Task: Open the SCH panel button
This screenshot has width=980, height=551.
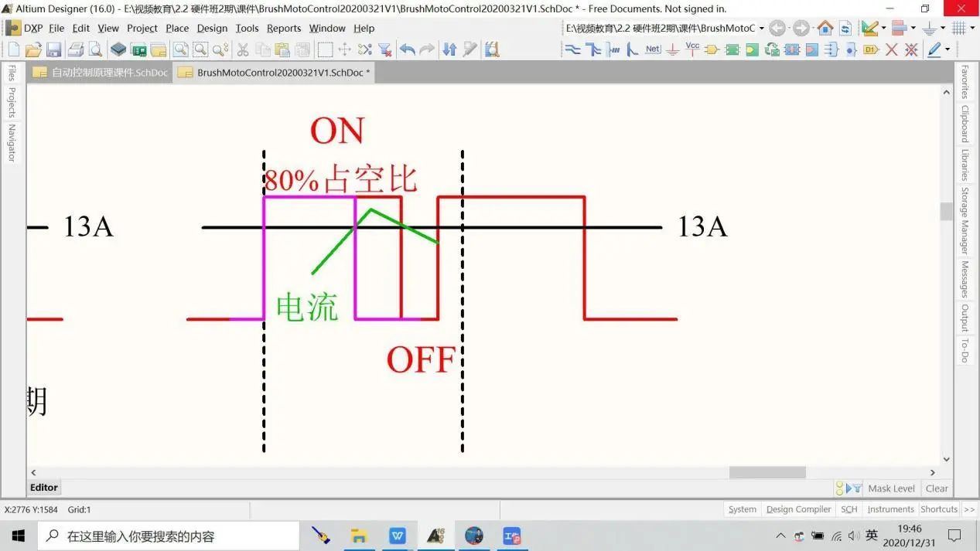Action: 849,509
